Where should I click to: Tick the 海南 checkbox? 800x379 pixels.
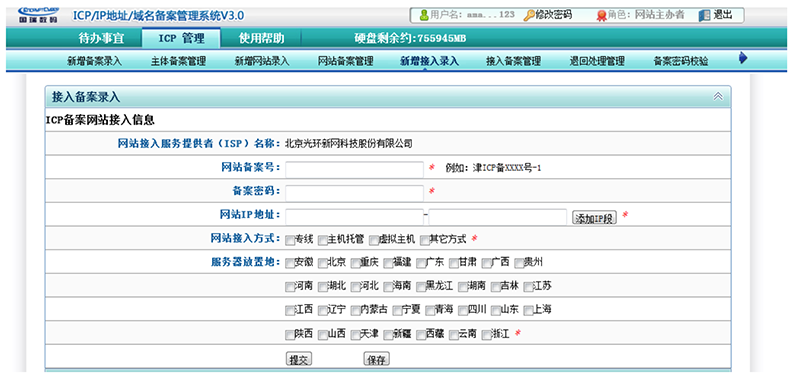pos(388,287)
